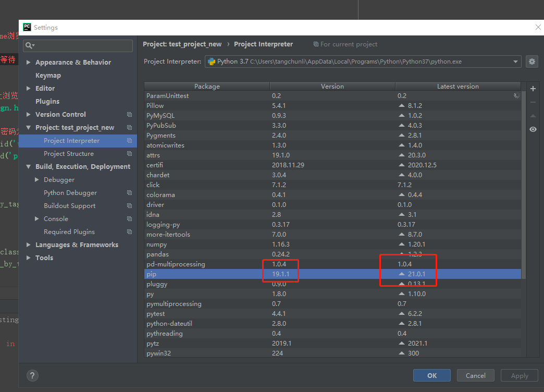Click Project: test_project_new breadcrumb

(x=182, y=44)
